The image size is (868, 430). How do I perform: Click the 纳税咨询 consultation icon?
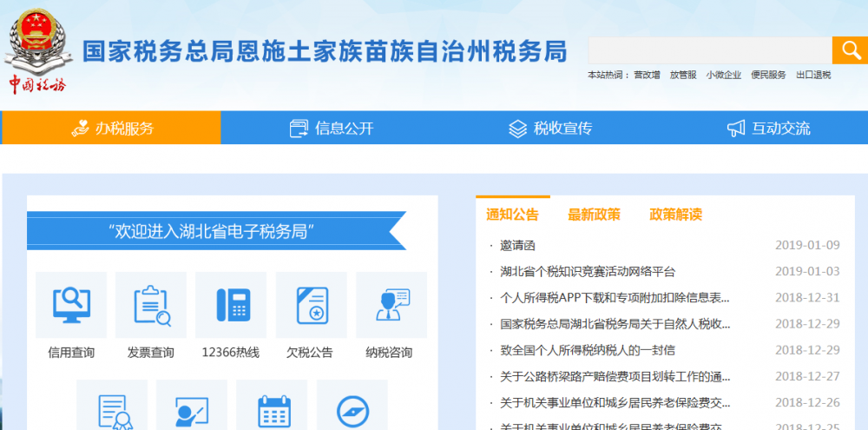point(391,306)
